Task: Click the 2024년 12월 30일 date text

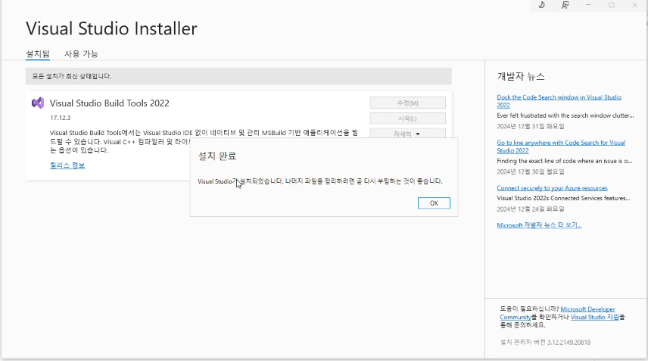Action: (x=530, y=171)
